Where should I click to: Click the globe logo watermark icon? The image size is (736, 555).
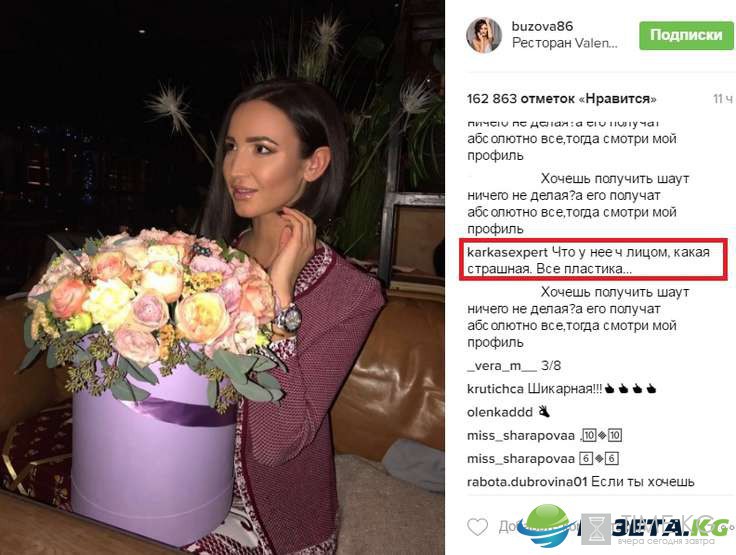click(547, 526)
